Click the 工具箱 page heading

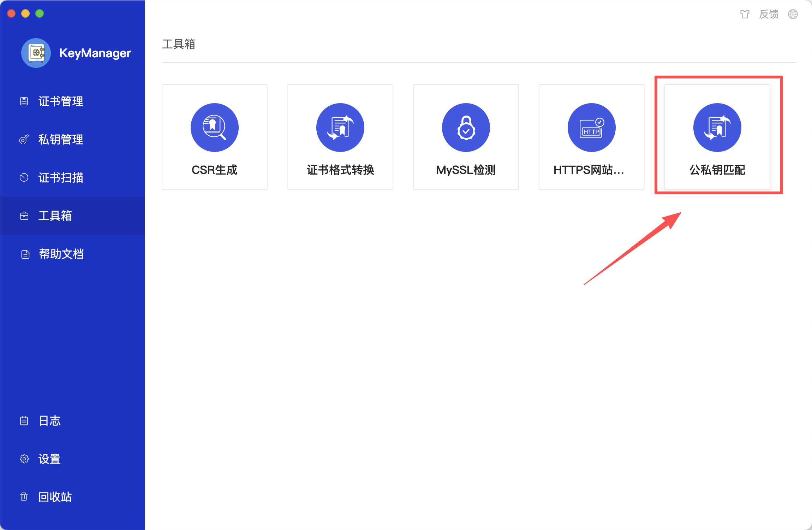point(179,44)
